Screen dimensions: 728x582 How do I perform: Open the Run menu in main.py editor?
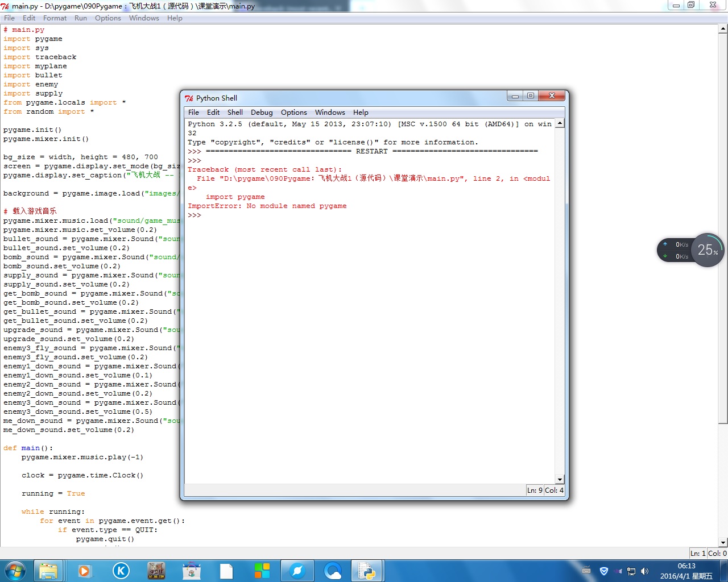click(x=81, y=18)
